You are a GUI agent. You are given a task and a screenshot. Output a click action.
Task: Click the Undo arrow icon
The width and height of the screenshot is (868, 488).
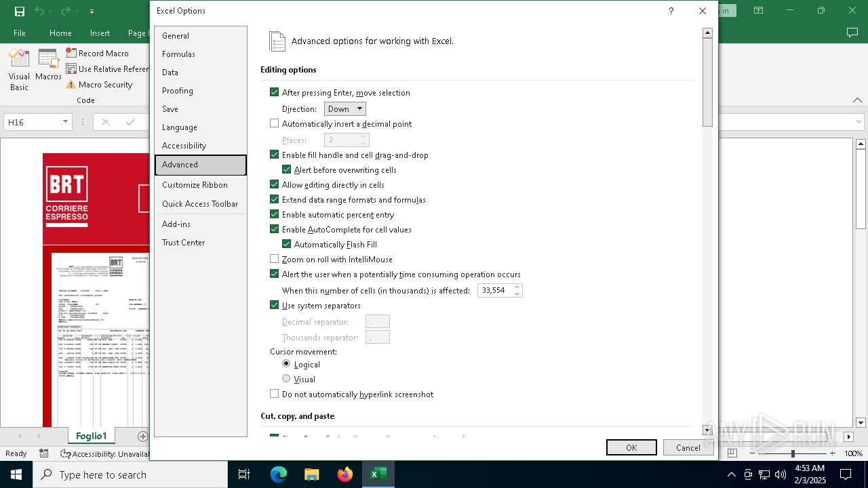[39, 11]
